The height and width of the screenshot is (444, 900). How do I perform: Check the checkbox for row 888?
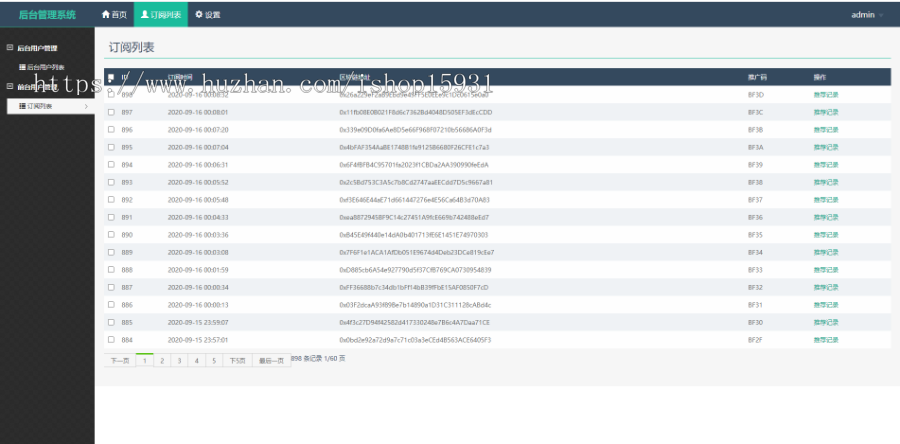point(111,270)
